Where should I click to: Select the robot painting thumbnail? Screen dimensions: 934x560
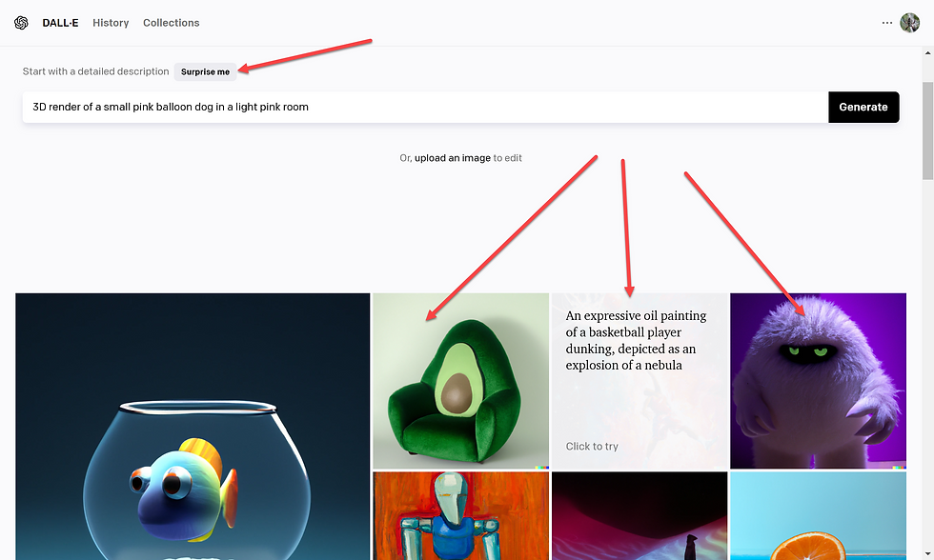point(460,516)
